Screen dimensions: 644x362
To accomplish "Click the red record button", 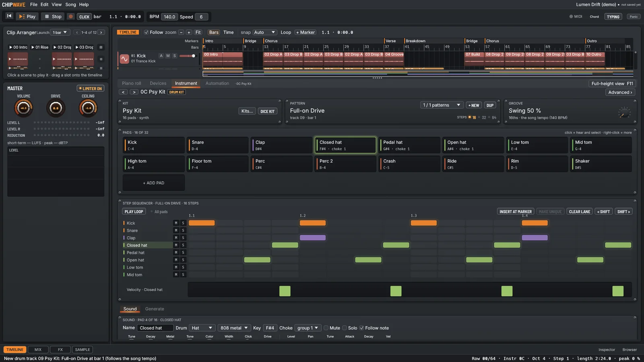I will coord(71,16).
